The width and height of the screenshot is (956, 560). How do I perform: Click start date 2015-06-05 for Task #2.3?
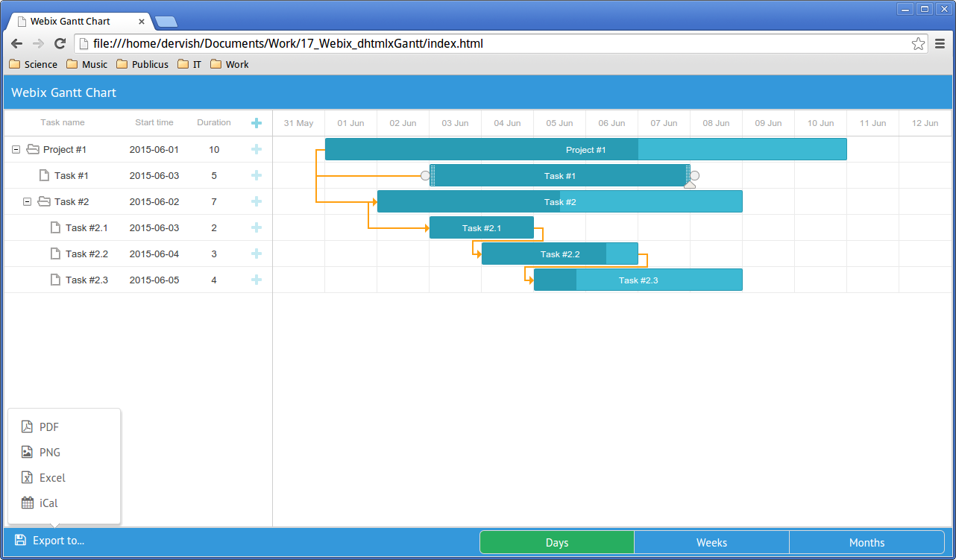(154, 280)
